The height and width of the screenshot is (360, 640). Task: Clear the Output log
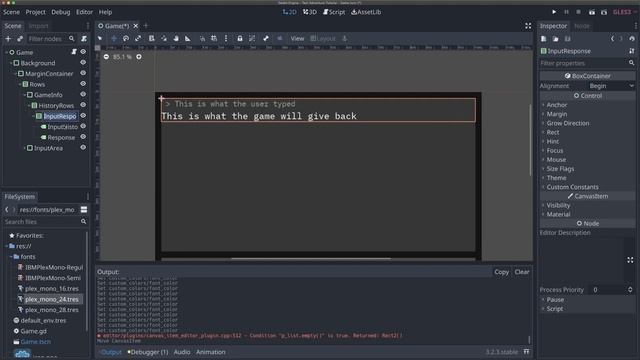(x=522, y=272)
